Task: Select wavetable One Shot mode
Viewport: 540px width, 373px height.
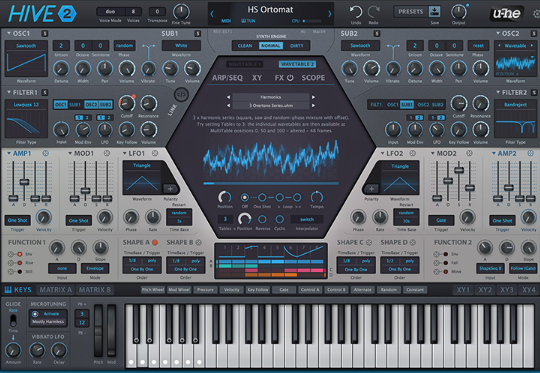Action: 262,197
